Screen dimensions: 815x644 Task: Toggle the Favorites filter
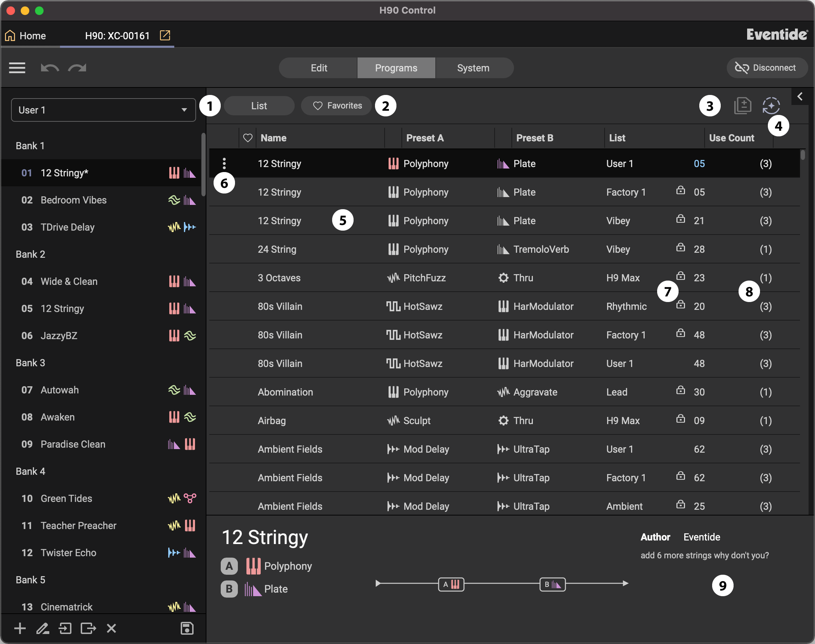click(x=336, y=106)
